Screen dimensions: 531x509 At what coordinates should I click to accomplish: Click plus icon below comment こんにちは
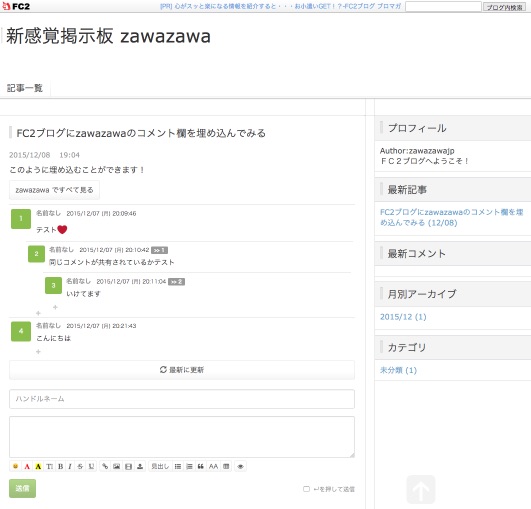[x=38, y=352]
